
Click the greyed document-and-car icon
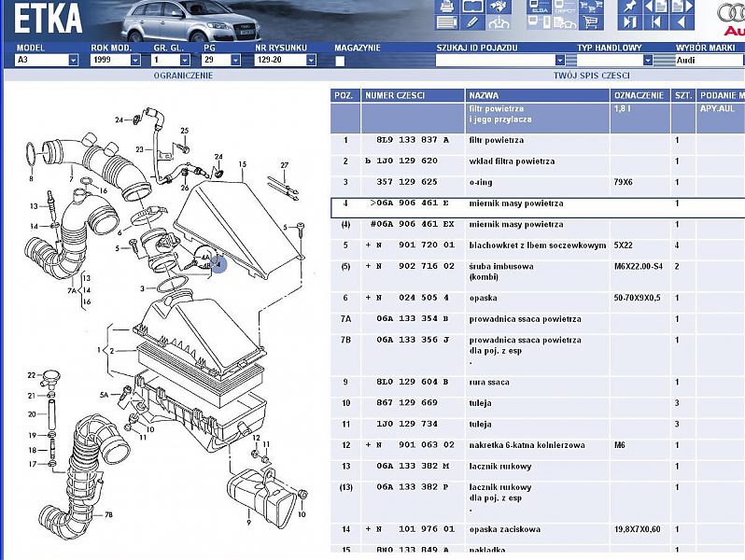[565, 21]
